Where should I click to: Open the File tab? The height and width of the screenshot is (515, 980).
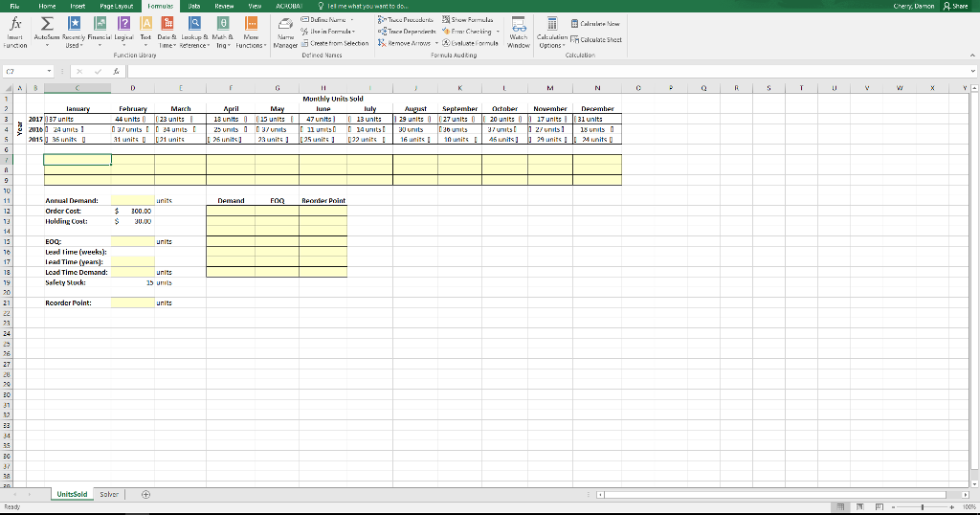click(x=14, y=6)
